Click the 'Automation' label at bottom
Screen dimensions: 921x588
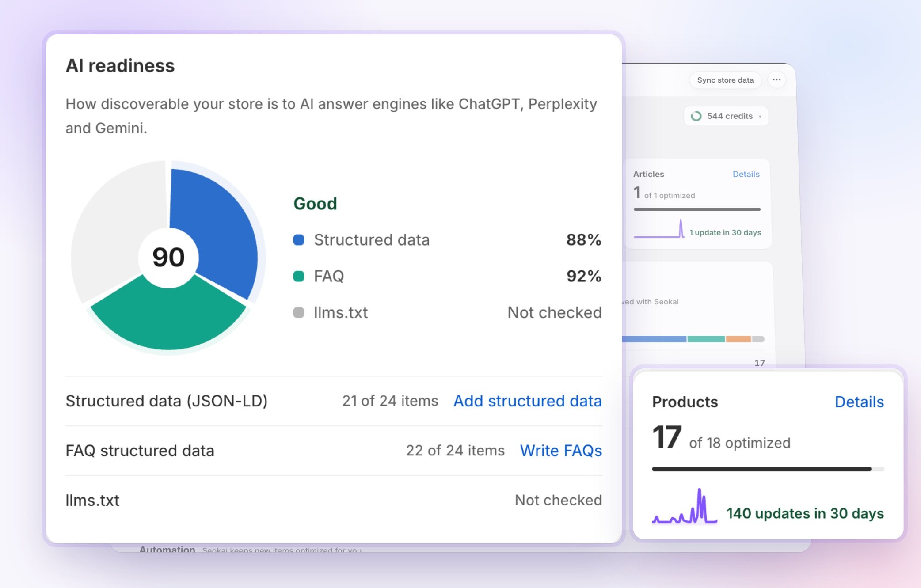pos(167,549)
